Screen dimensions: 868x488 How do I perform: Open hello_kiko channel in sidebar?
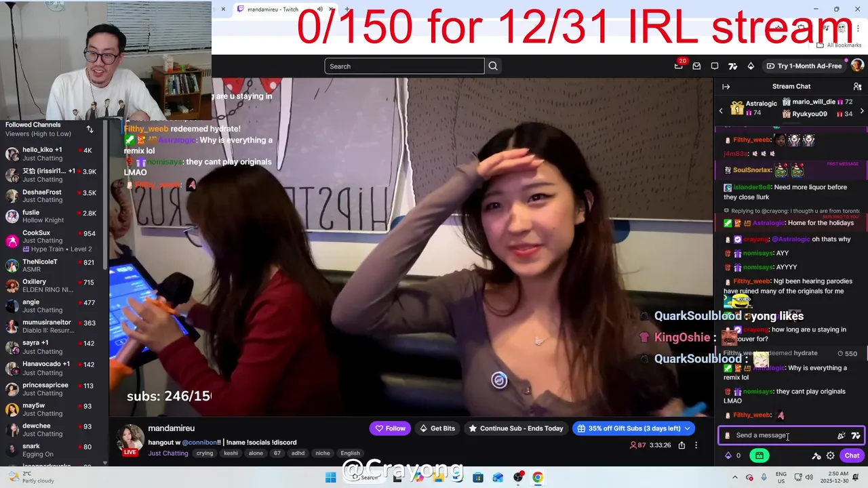click(54, 154)
